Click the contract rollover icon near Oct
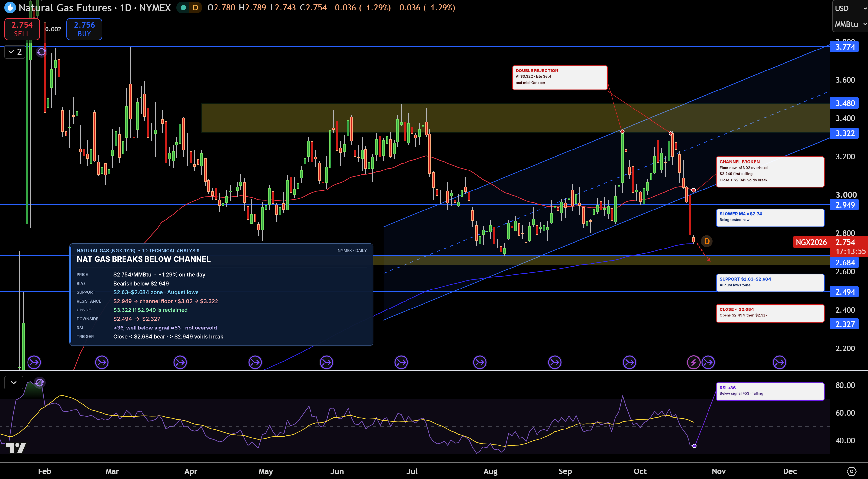Viewport: 868px width, 479px height. 630,362
